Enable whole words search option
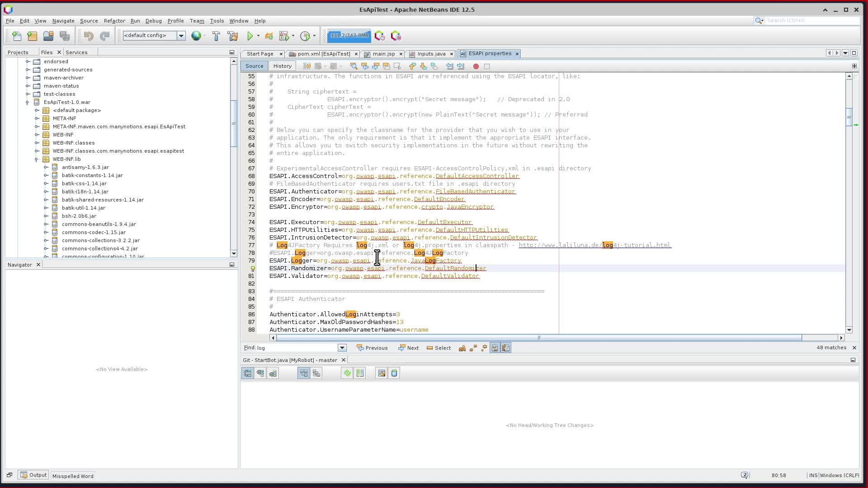 pos(473,347)
